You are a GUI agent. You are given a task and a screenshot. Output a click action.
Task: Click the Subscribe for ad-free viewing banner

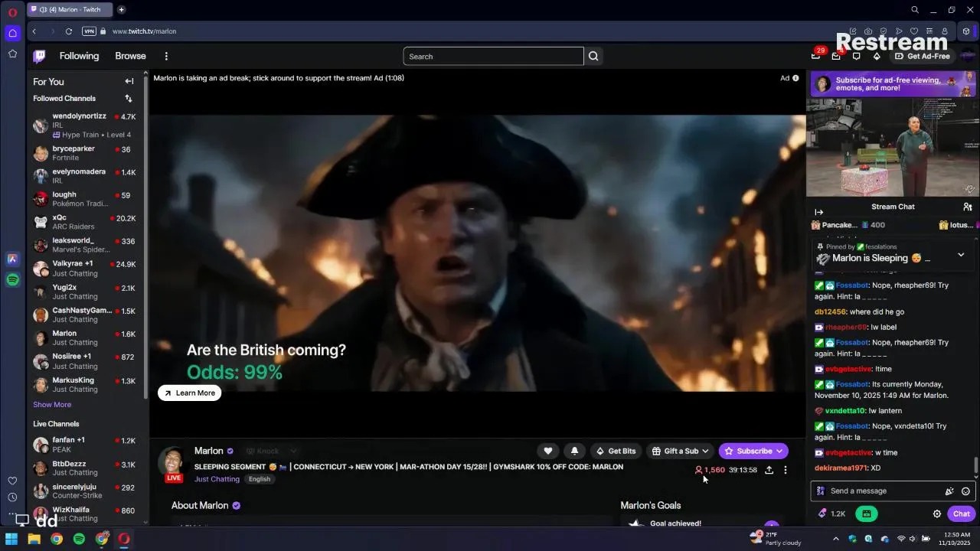click(x=893, y=84)
